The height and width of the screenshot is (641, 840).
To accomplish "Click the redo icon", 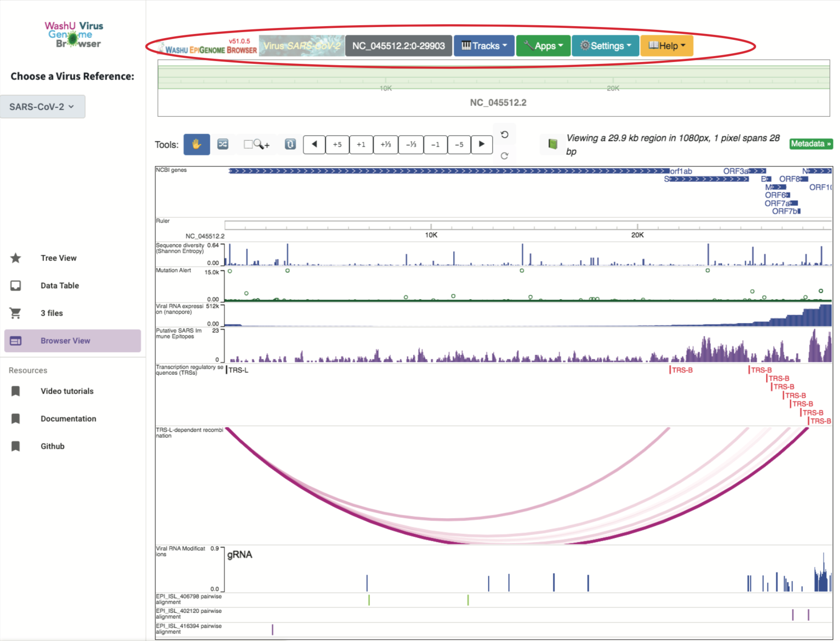I will 505,156.
